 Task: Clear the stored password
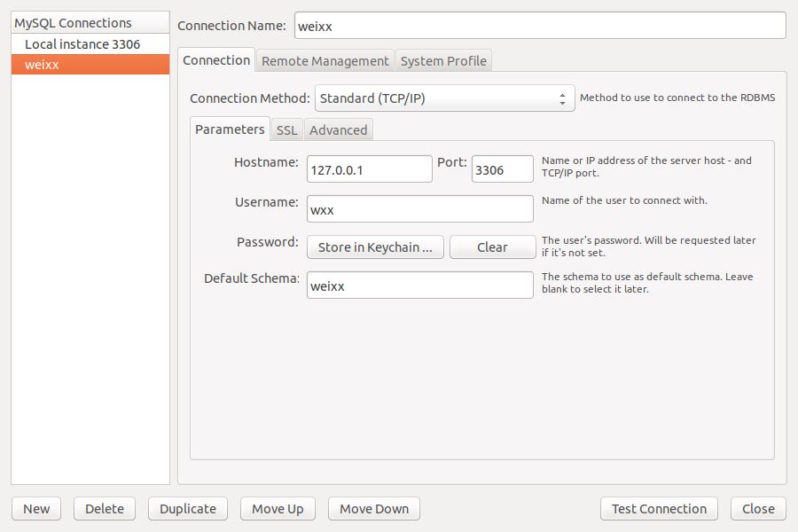(x=492, y=247)
